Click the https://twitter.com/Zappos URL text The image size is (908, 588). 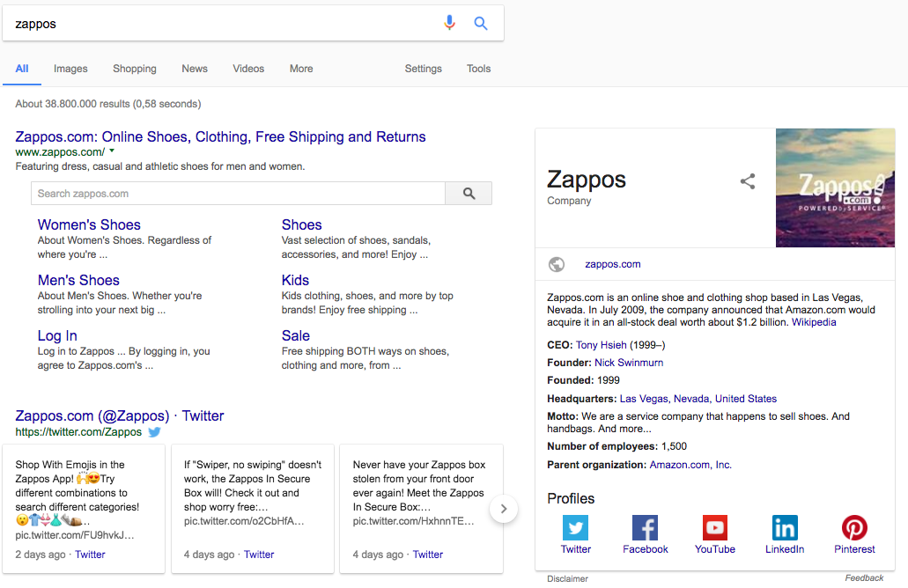click(78, 431)
